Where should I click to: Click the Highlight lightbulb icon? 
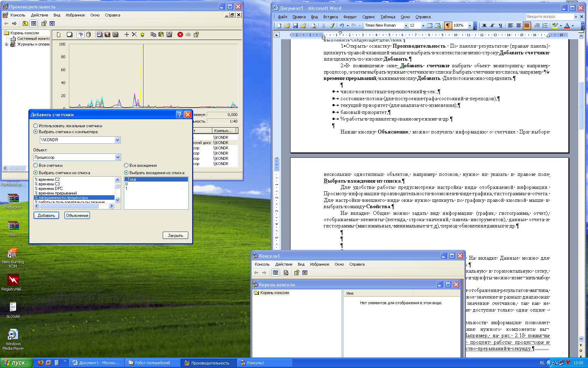[x=142, y=34]
